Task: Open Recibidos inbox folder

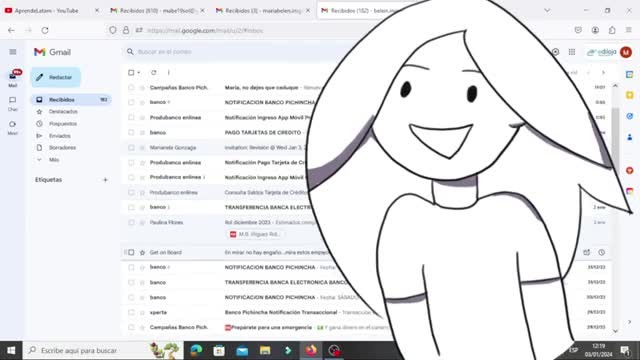Action: coord(71,100)
